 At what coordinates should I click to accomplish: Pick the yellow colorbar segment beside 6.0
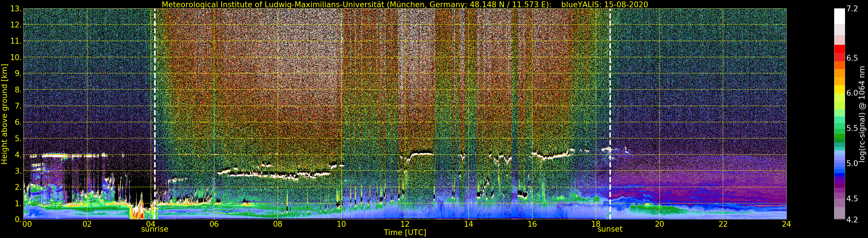pos(839,89)
